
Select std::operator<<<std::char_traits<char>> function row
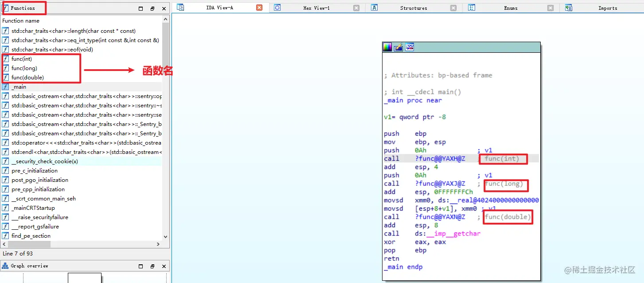(x=82, y=143)
